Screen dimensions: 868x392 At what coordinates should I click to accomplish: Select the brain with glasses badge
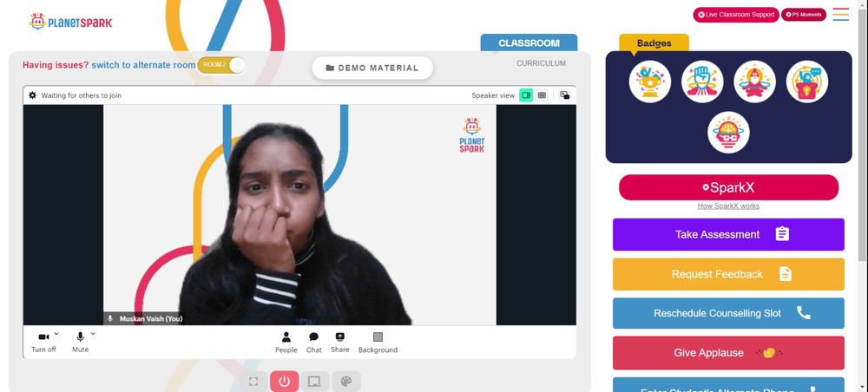[728, 133]
